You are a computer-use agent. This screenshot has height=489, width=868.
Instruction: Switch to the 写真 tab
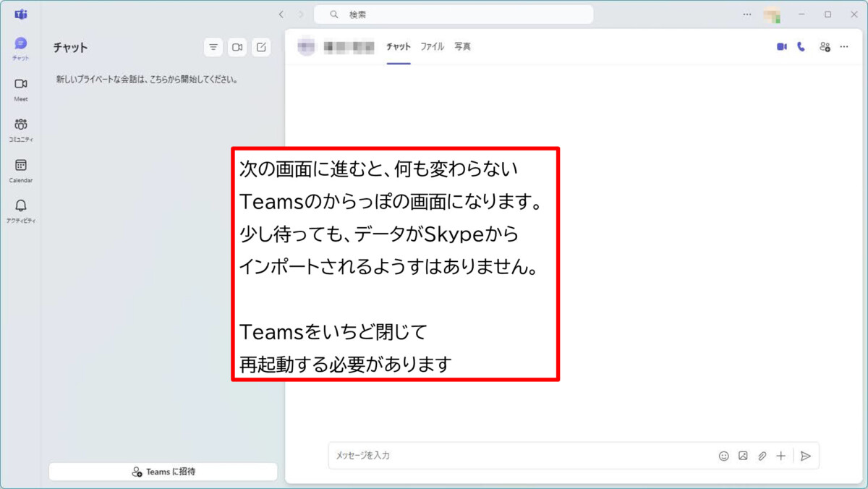(462, 46)
